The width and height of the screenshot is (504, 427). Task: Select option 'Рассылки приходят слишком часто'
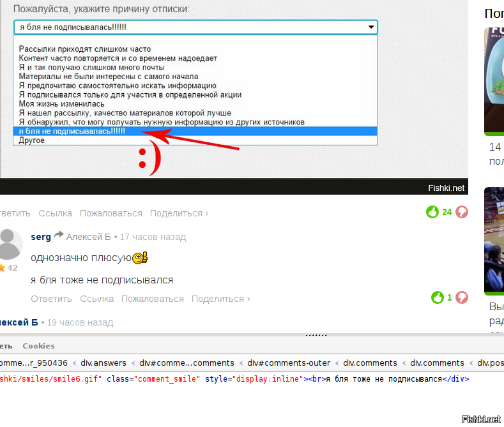[x=85, y=49]
